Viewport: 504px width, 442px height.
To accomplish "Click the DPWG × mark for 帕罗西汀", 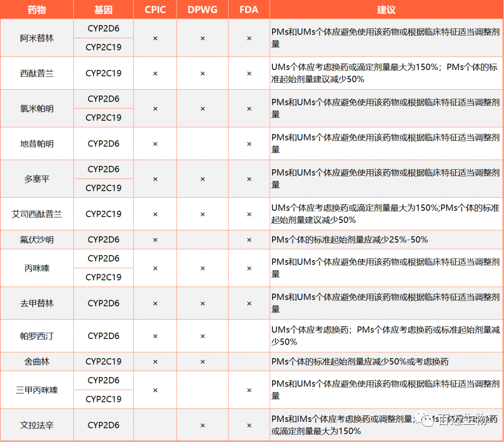I will point(203,336).
